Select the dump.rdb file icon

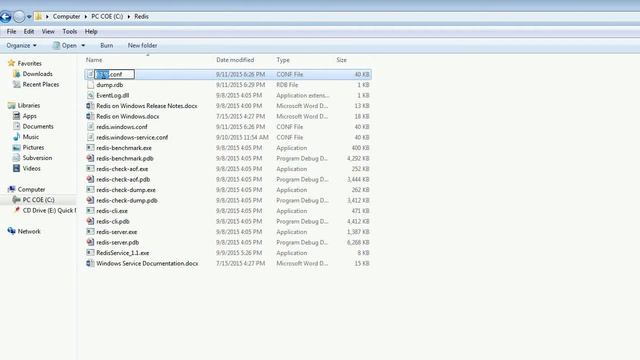(x=90, y=85)
